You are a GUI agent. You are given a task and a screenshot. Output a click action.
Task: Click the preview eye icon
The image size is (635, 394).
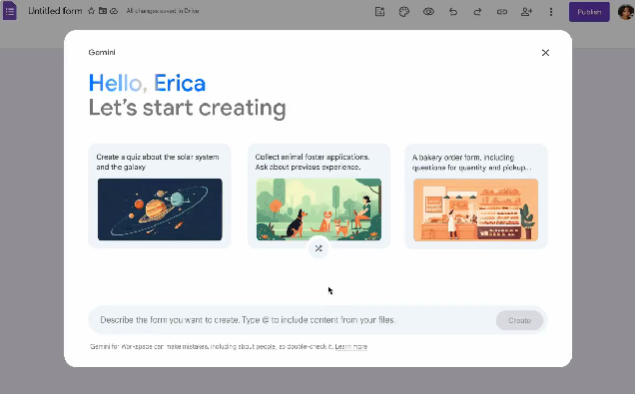click(x=428, y=12)
